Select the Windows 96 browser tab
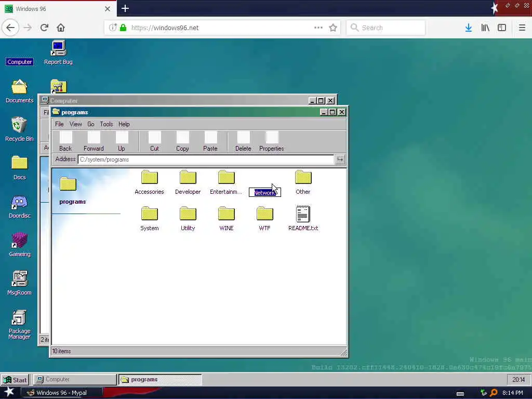532x399 pixels. (58, 9)
